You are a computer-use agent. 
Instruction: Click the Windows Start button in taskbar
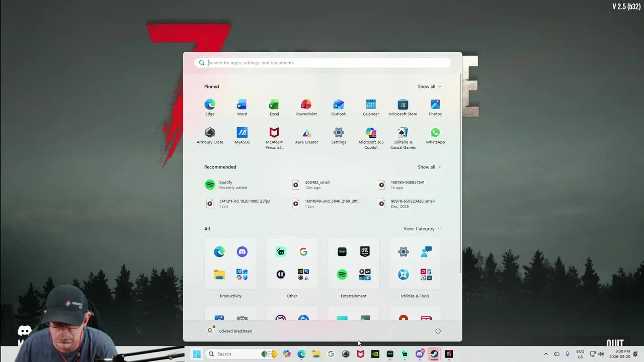[197, 354]
